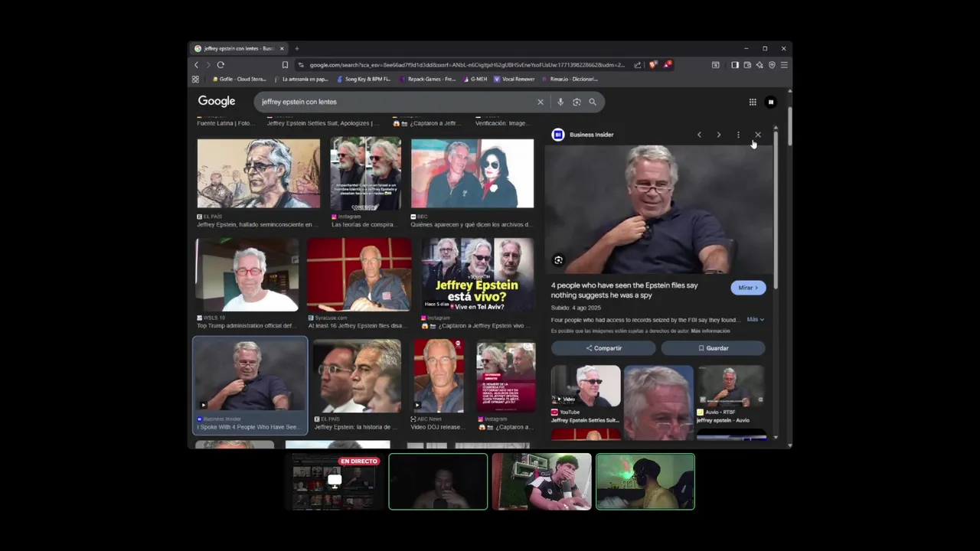Screen dimensions: 980x551
Task: Submit search with the magnifier icon
Action: pos(593,102)
